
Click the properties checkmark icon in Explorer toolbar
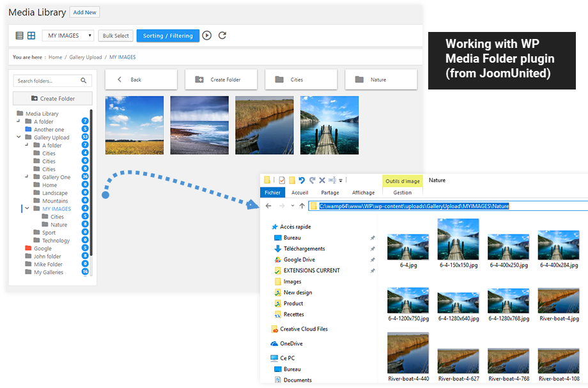[x=282, y=180]
